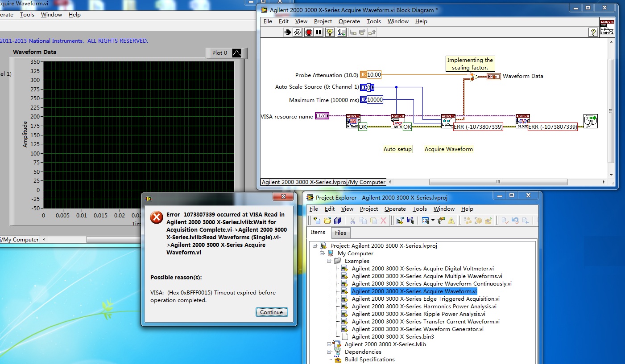Open Tools menu in Project Explorer
The height and width of the screenshot is (364, 625).
[x=420, y=209]
